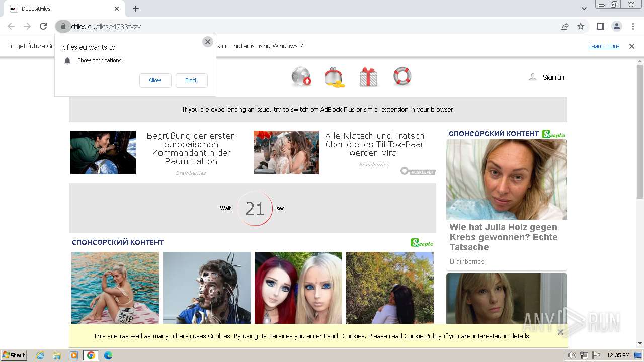This screenshot has width=644, height=362.
Task: Open the space station astronaut thumbnail
Action: [103, 152]
